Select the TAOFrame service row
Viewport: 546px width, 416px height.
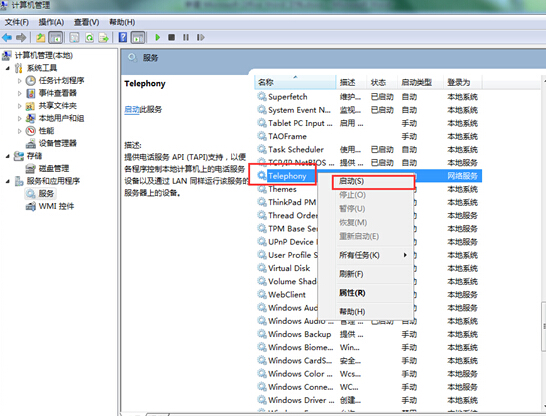[x=369, y=136]
